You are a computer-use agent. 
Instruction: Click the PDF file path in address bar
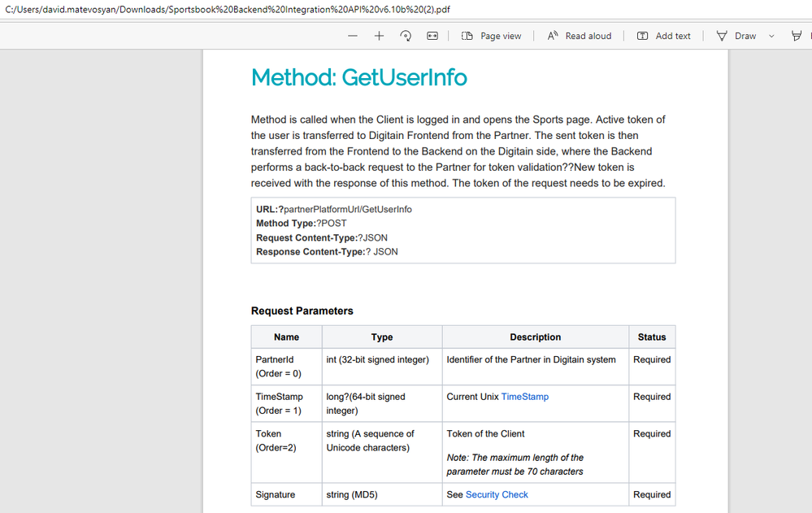point(228,9)
